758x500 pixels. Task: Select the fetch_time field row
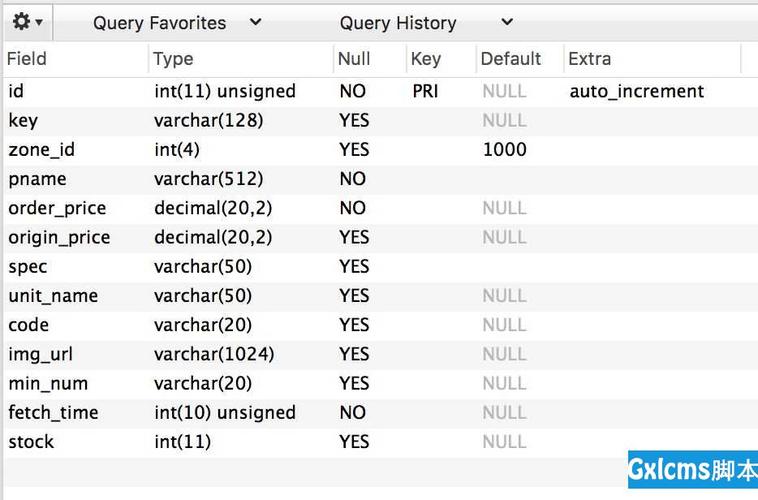click(381, 413)
